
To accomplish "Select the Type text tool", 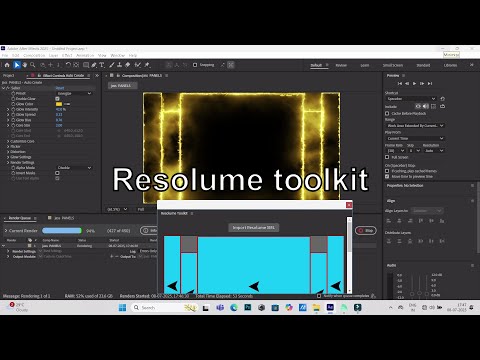I will click(x=102, y=65).
